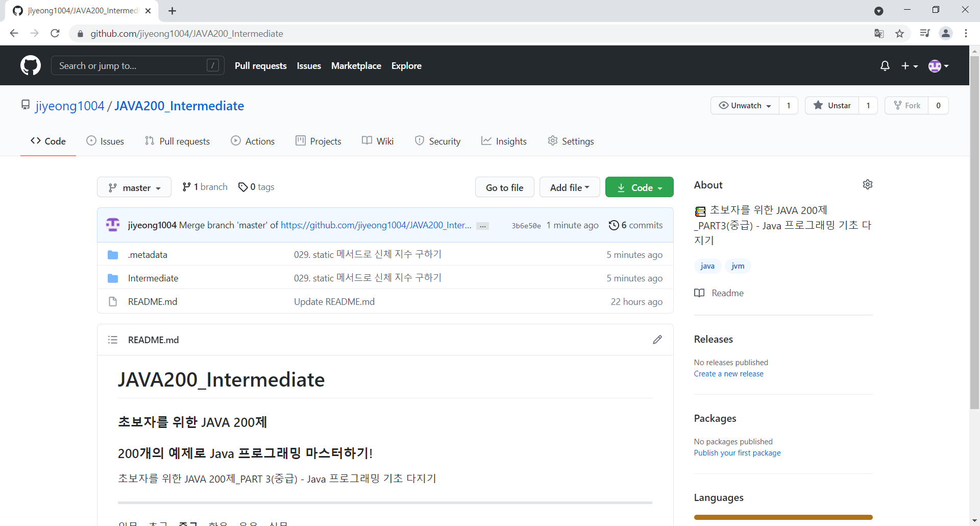The width and height of the screenshot is (980, 526).
Task: Open the 6 commits history
Action: 635,225
